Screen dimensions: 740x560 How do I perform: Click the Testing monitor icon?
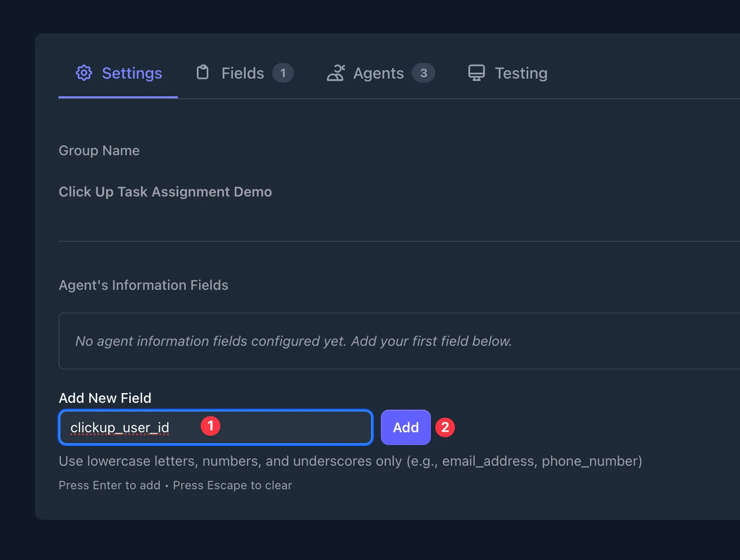(476, 72)
